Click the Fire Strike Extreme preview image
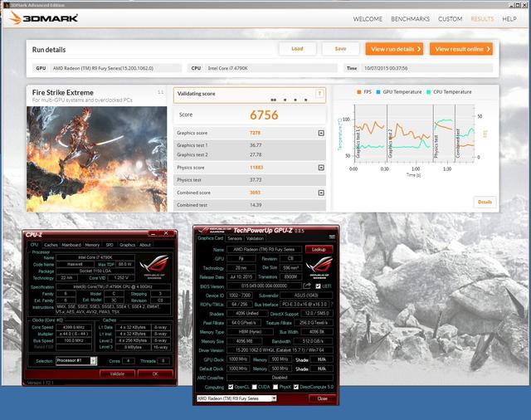531x420 pixels. click(97, 159)
